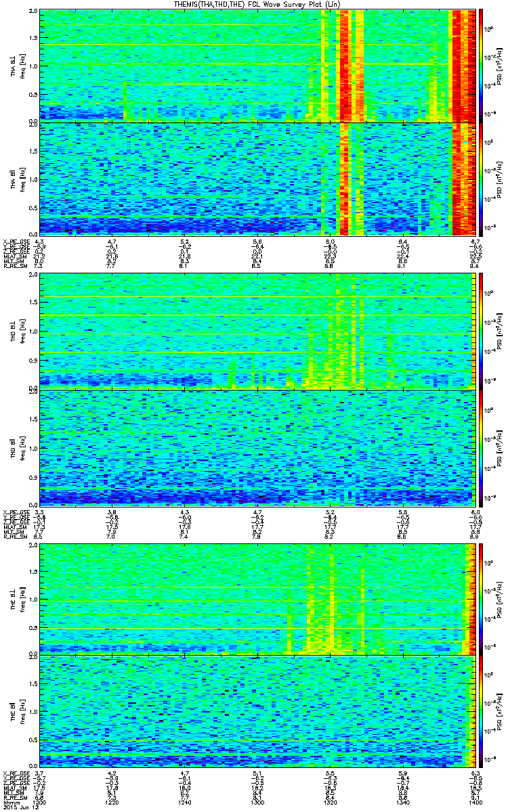Click the X_RE_GSE label under THD panels
The height and width of the screenshot is (812, 508).
pyautogui.click(x=16, y=512)
